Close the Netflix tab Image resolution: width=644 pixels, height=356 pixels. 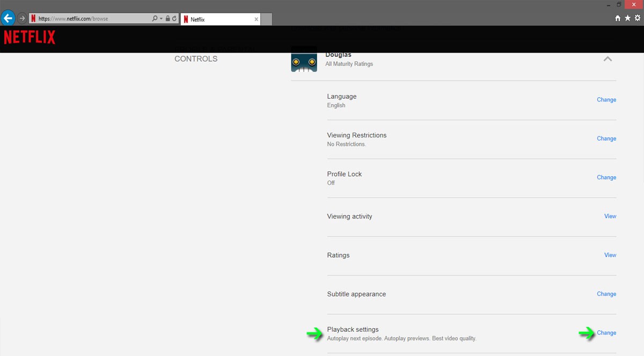256,19
